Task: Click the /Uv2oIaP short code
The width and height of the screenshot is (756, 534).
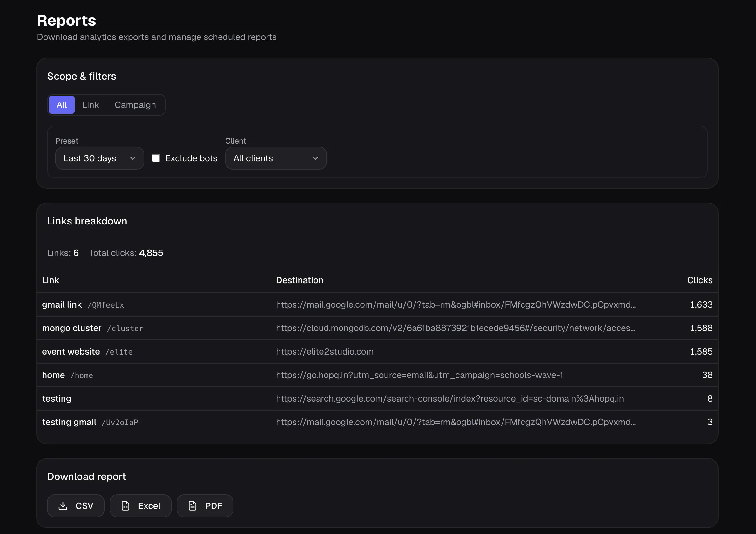Action: [120, 423]
